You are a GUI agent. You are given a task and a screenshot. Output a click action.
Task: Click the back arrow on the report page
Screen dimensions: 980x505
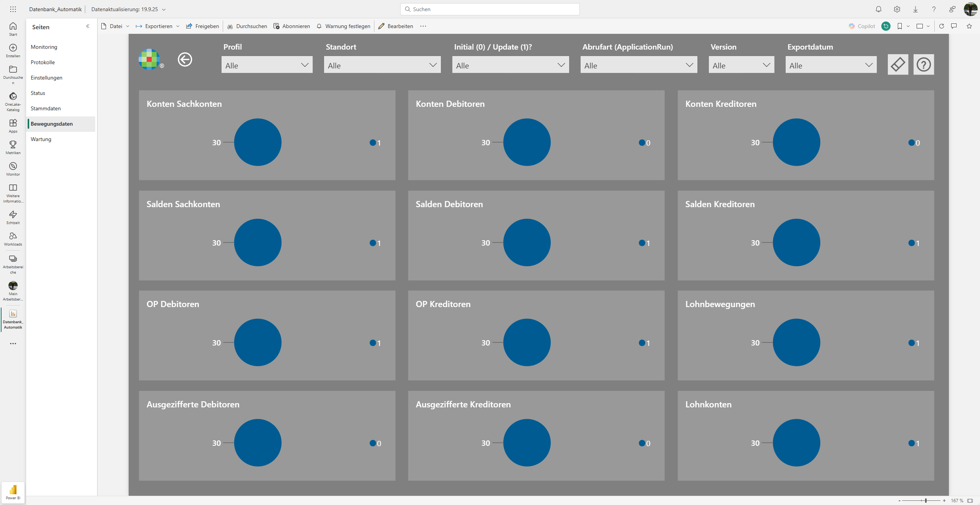(x=185, y=60)
